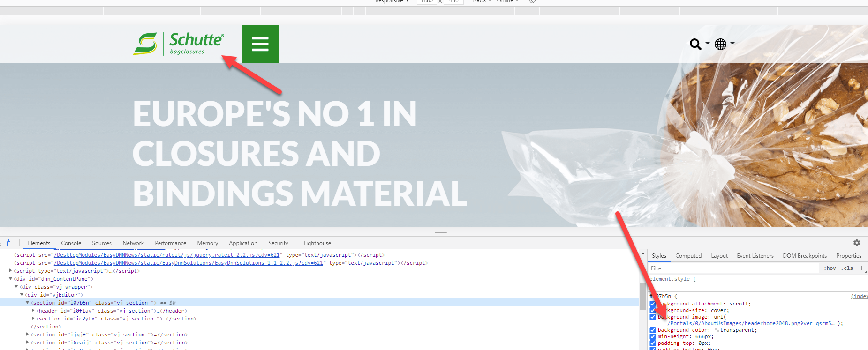The width and height of the screenshot is (868, 350).
Task: Disable the padding-top property checkbox
Action: click(x=653, y=343)
